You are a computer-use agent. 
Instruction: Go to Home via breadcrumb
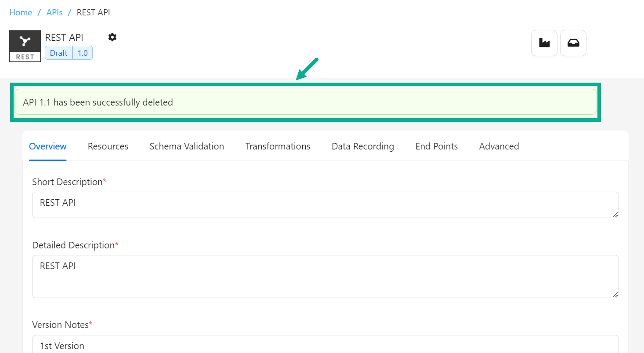click(21, 12)
